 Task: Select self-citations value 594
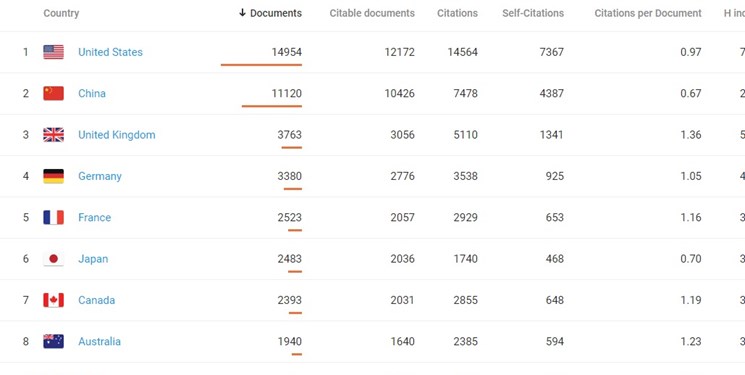(554, 341)
